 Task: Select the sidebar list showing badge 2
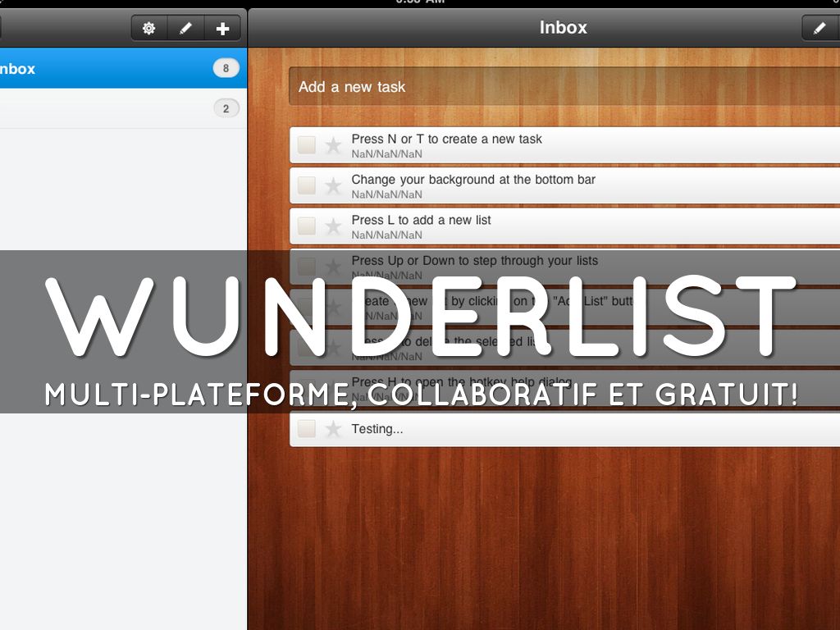tap(107, 108)
